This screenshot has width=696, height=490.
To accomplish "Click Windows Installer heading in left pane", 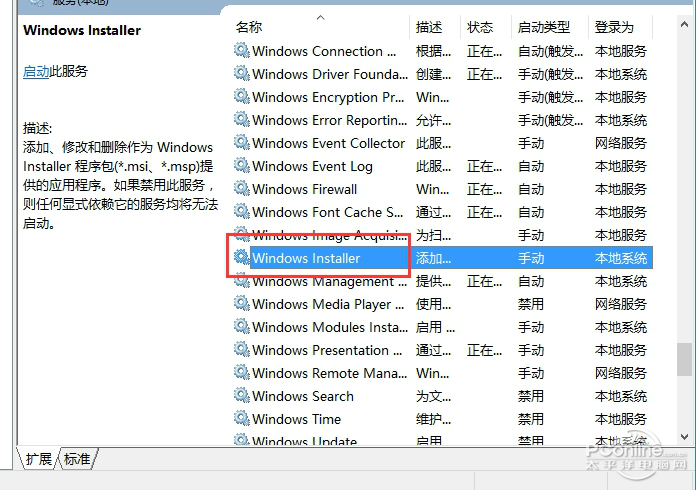I will [82, 30].
